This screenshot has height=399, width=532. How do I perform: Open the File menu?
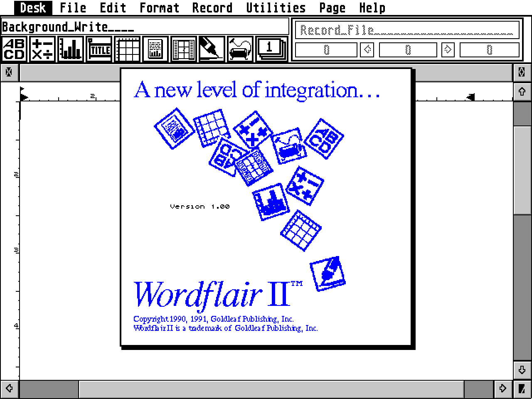point(73,7)
